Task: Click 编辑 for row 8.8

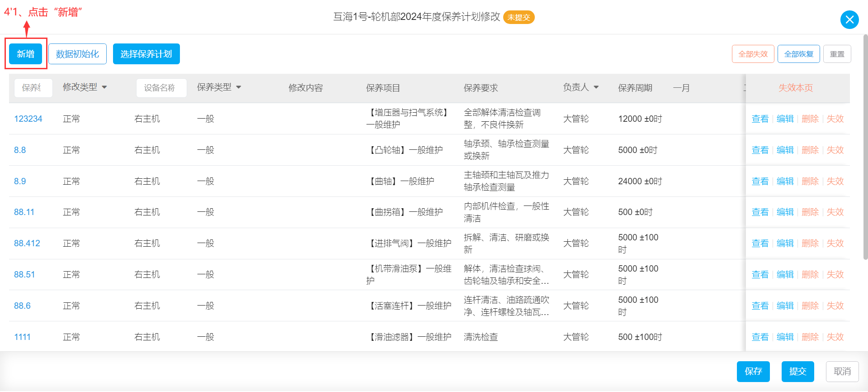Action: (785, 150)
